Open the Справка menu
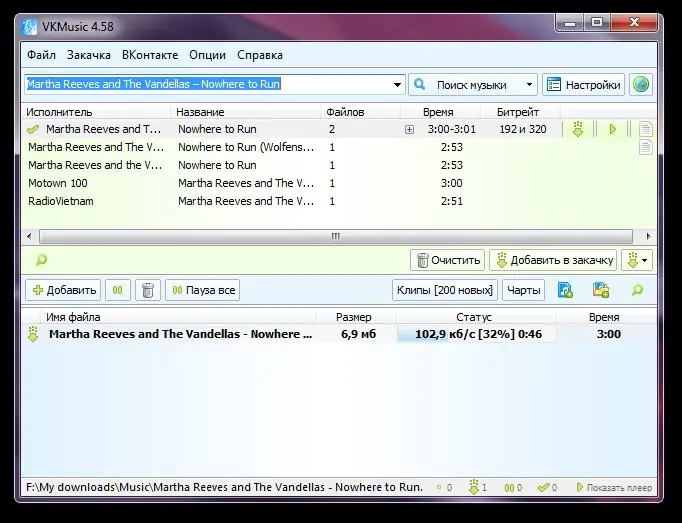The width and height of the screenshot is (682, 523). (260, 55)
